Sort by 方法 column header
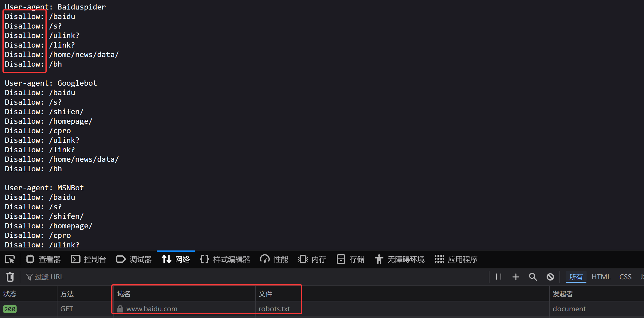 point(85,294)
